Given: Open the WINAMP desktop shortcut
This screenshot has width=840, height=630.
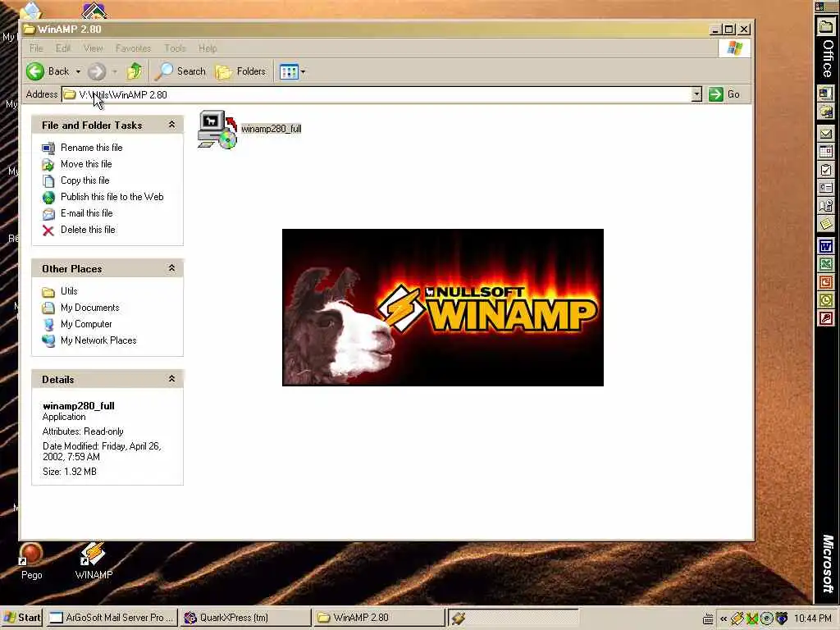Looking at the screenshot, I should pos(94,561).
